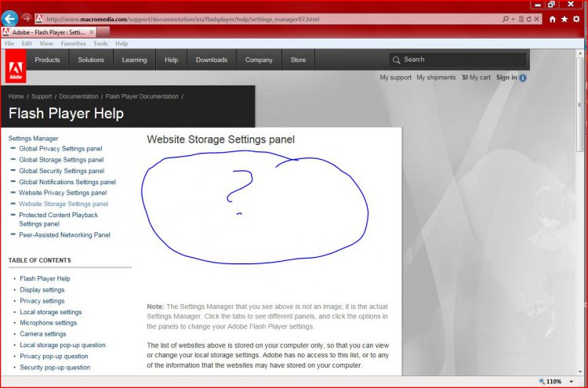Screen dimensions: 588x388
Task: Click the Refresh icon in address bar
Action: coord(528,19)
